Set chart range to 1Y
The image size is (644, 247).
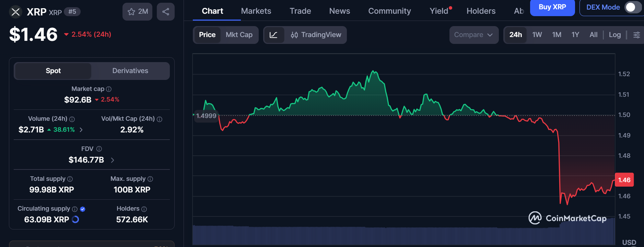tap(575, 35)
